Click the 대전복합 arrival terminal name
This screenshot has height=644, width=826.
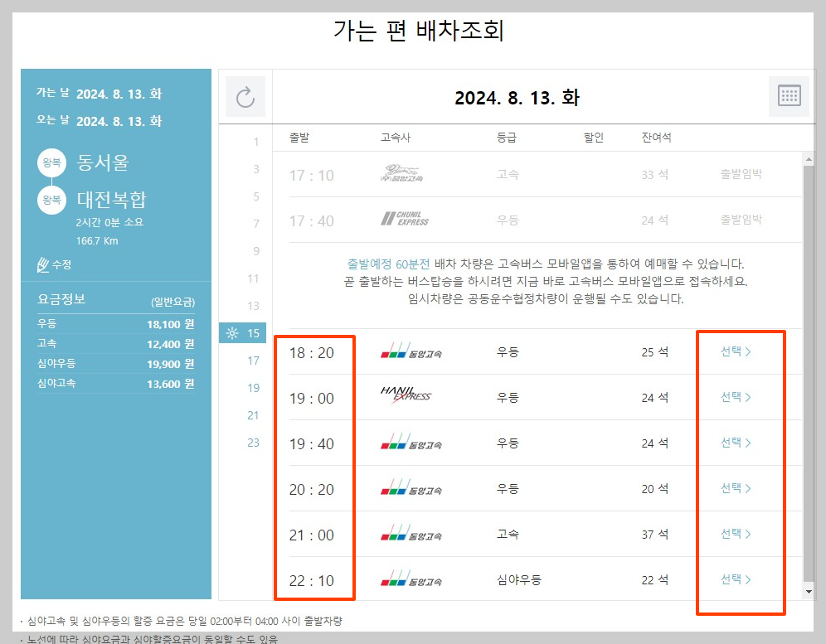(x=112, y=199)
